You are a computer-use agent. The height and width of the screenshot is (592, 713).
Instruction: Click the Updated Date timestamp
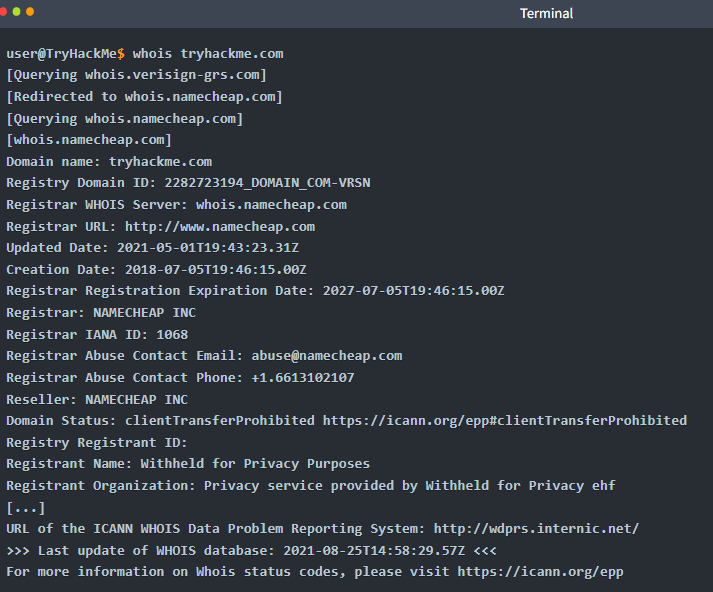pos(208,248)
